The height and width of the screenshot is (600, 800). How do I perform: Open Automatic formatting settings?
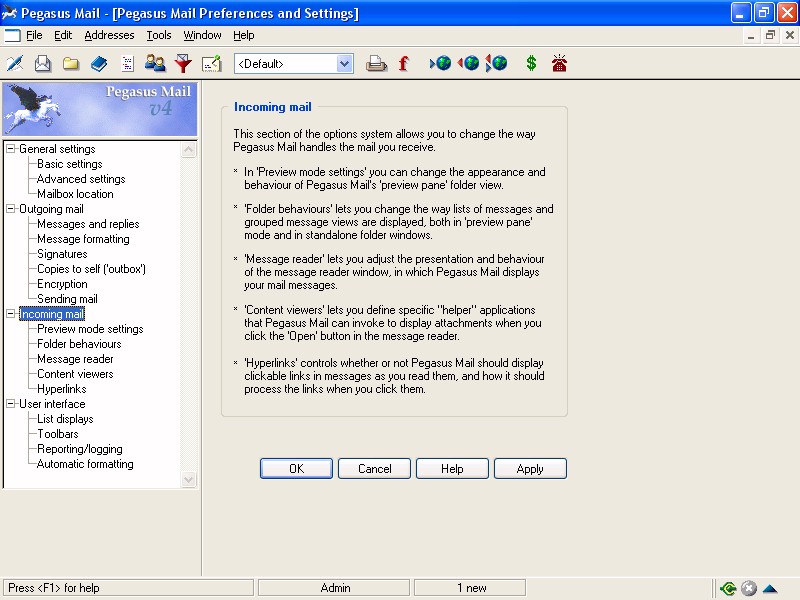point(85,464)
